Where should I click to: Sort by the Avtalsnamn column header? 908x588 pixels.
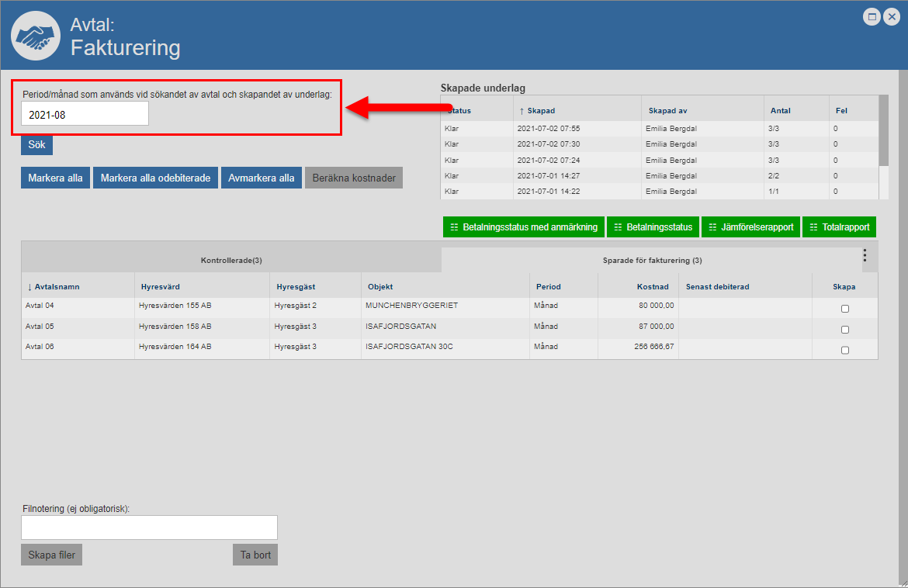pos(55,287)
